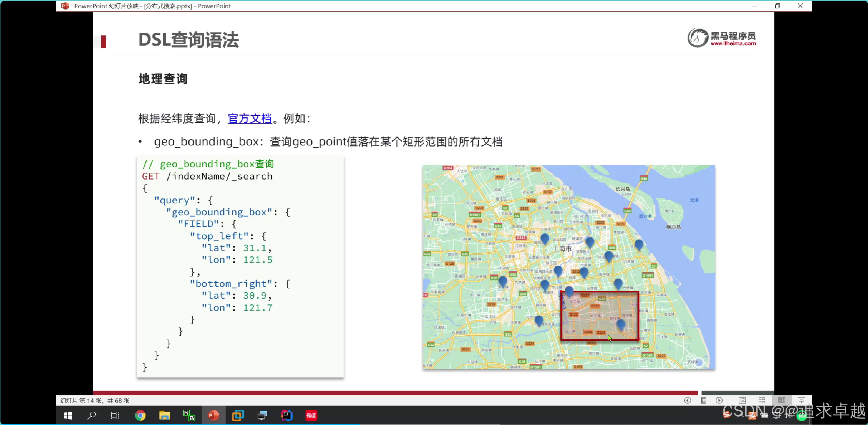
Task: Launch Google Chrome from taskbar
Action: [140, 415]
